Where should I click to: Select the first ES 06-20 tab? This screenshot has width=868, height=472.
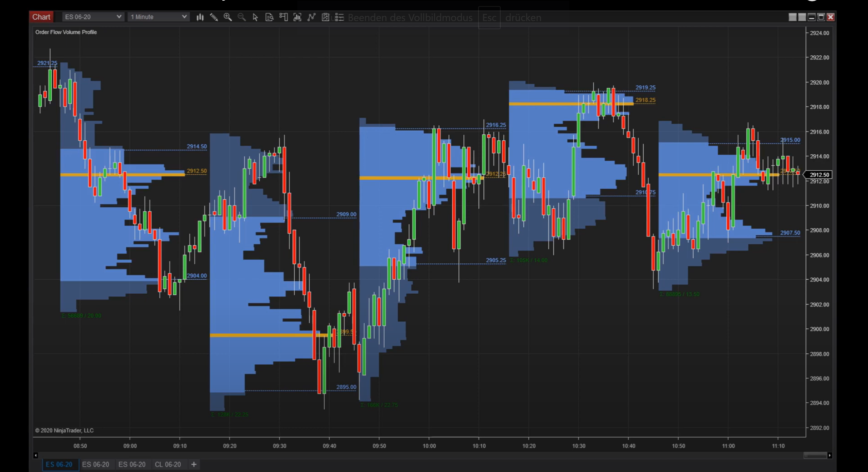[x=59, y=465]
